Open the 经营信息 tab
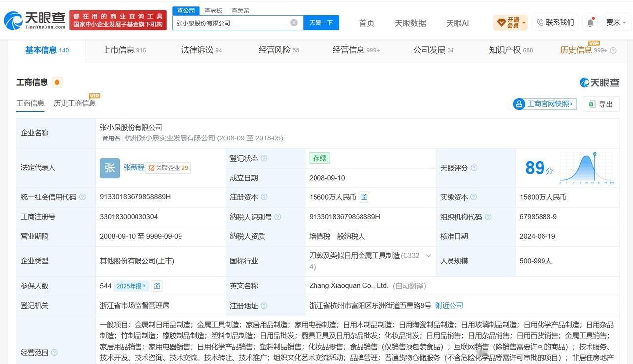The height and width of the screenshot is (364, 633). point(356,50)
